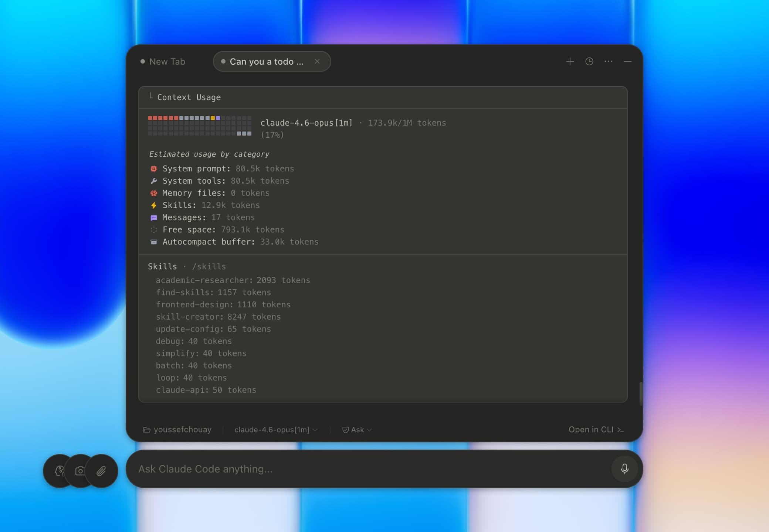Click 'frontend-design: 1110 tokens' row

click(x=223, y=304)
